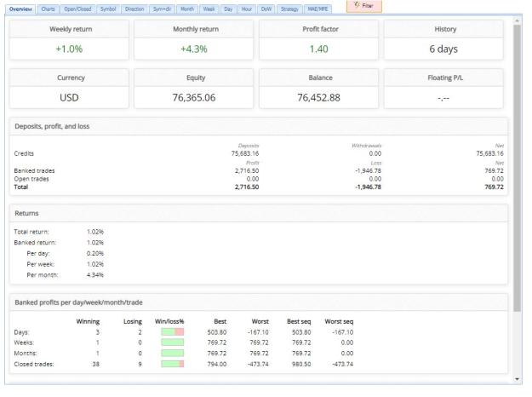Open the Sym+dir tab
Viewport: 532px width, 397px height.
point(163,9)
